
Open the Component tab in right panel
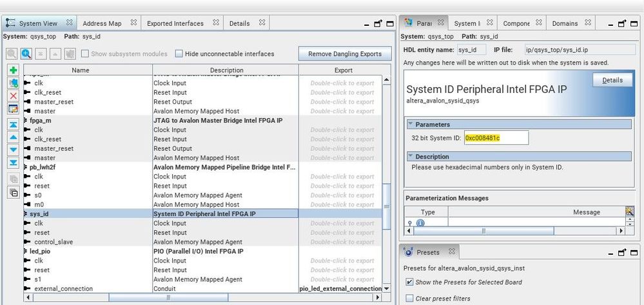pos(516,23)
